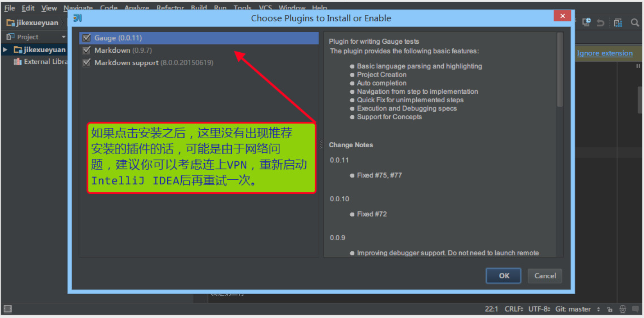Click the 'Support for Concepts' feature line
The height and width of the screenshot is (318, 644).
[389, 117]
